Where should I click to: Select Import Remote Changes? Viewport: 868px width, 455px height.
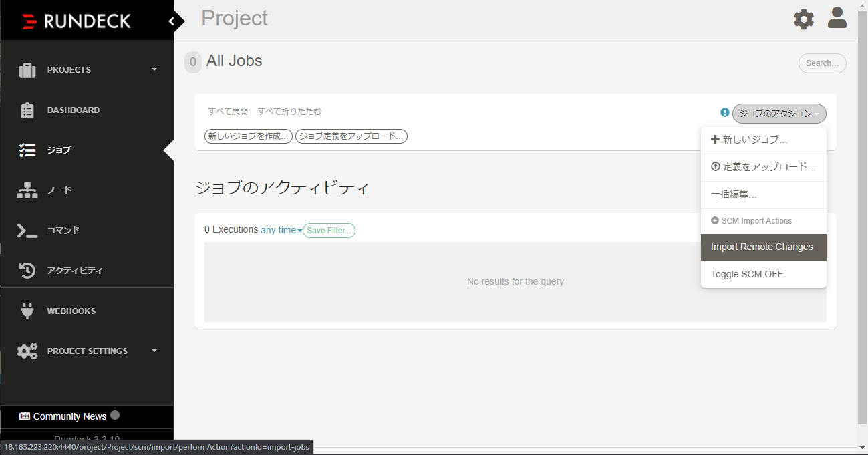coord(764,247)
